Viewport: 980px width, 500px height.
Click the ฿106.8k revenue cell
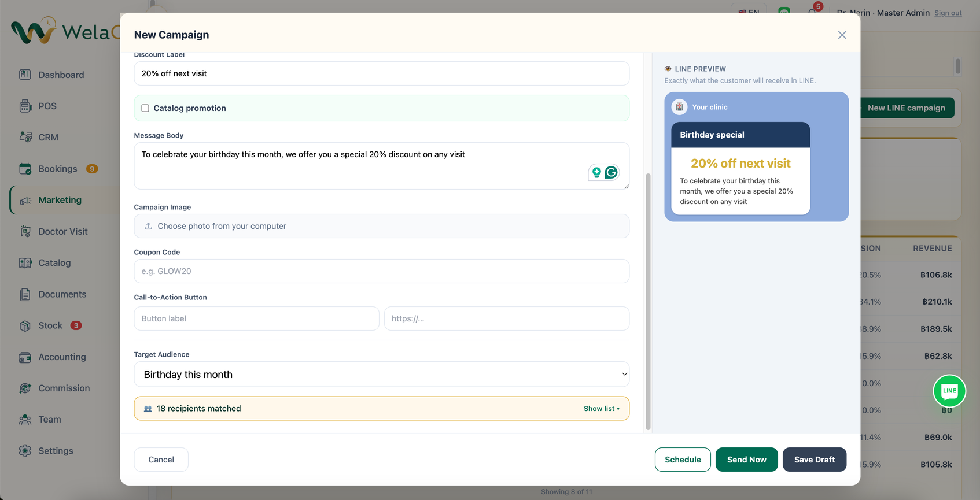(936, 275)
